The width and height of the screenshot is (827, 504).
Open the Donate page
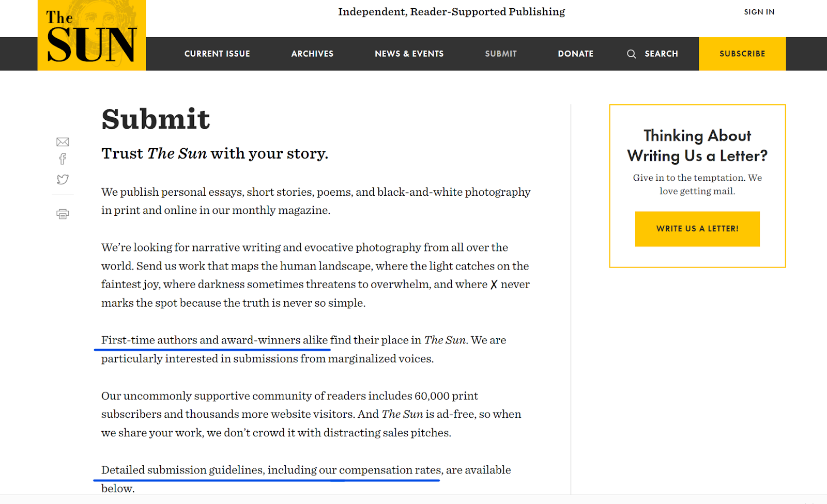pos(576,54)
